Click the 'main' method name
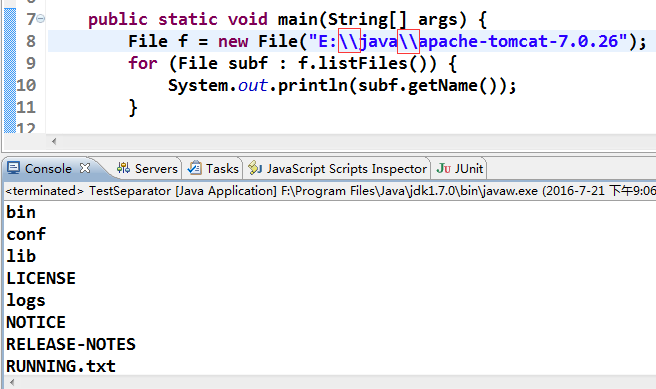Screen dimensions: 656x389 point(297,19)
